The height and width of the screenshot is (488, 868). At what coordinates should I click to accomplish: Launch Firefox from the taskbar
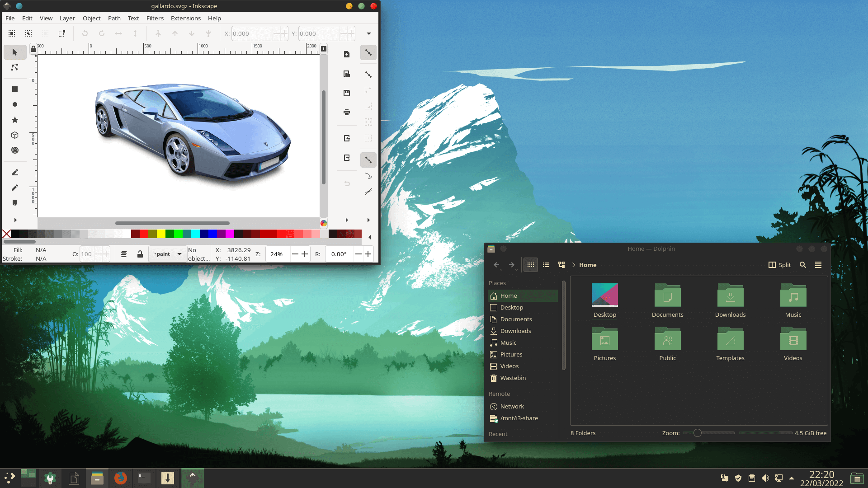[x=120, y=478]
